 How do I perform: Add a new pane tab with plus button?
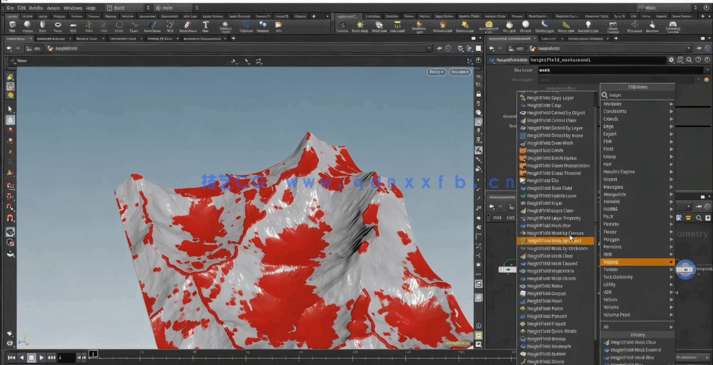(233, 39)
